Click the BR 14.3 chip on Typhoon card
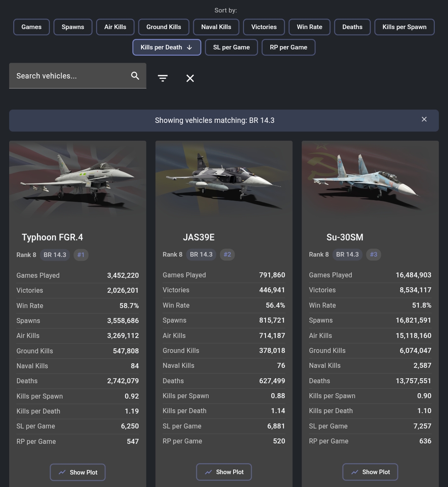The image size is (448, 487). pos(55,255)
